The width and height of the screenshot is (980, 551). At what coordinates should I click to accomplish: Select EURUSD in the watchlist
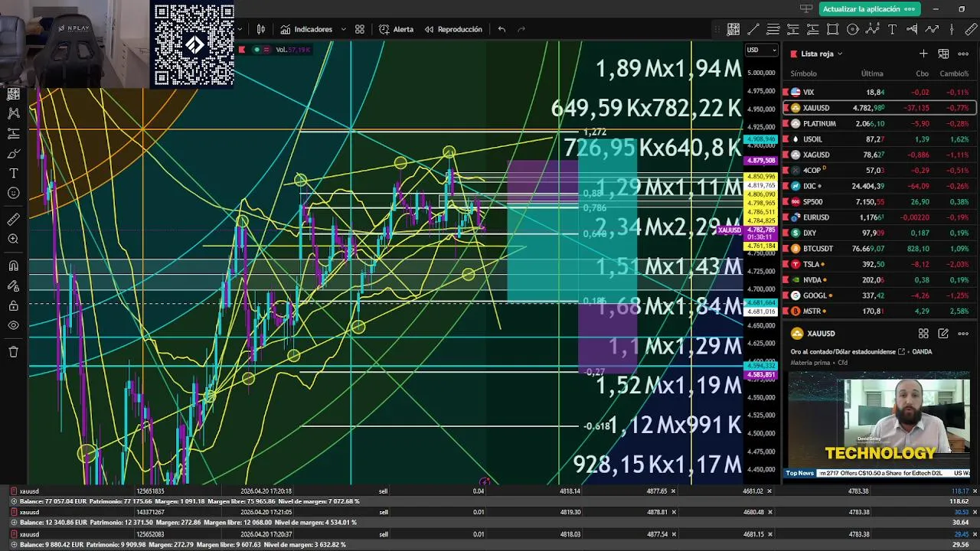[880, 217]
